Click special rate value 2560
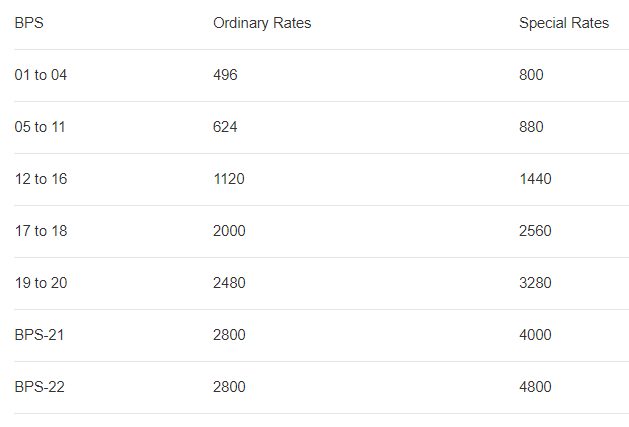The image size is (629, 427). (x=535, y=231)
